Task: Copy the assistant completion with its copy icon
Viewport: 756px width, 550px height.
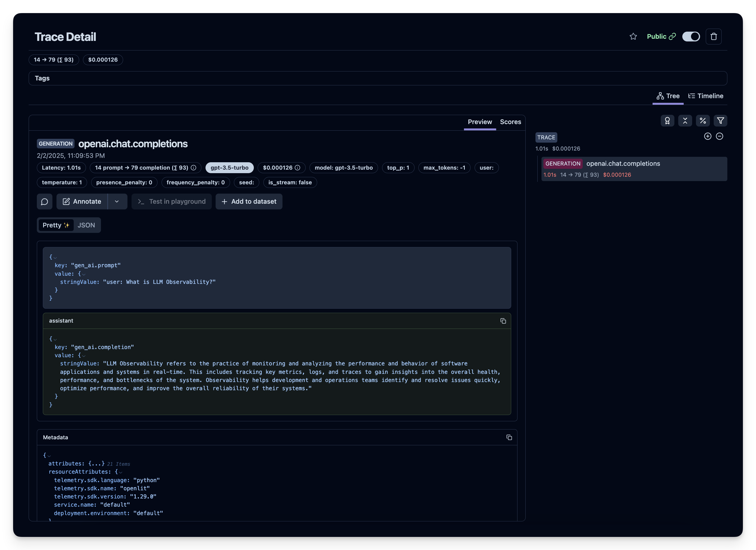Action: (503, 321)
